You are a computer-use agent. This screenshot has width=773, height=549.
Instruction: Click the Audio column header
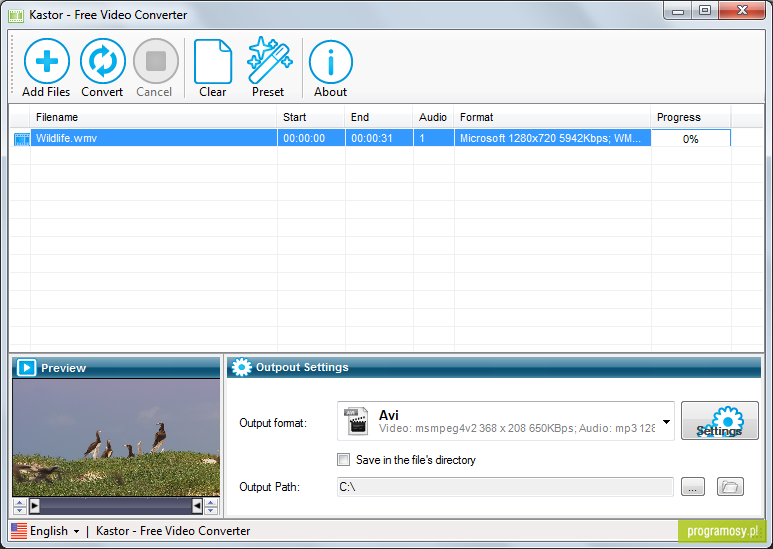pos(433,117)
